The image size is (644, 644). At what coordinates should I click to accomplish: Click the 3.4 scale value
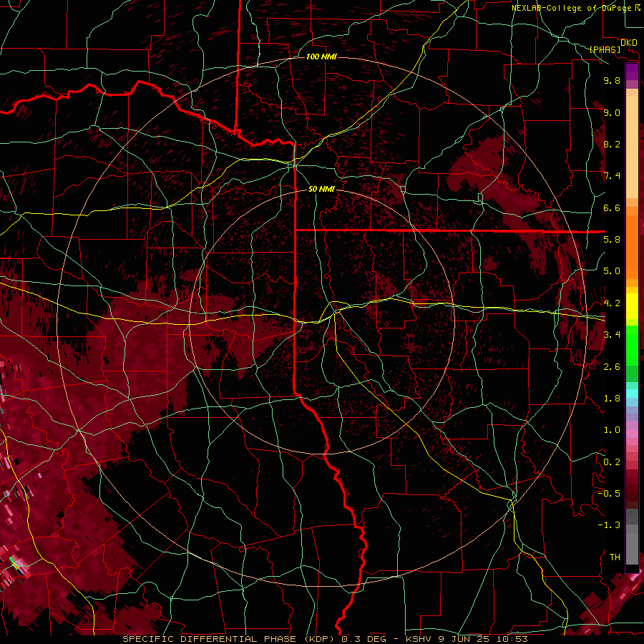coord(612,335)
